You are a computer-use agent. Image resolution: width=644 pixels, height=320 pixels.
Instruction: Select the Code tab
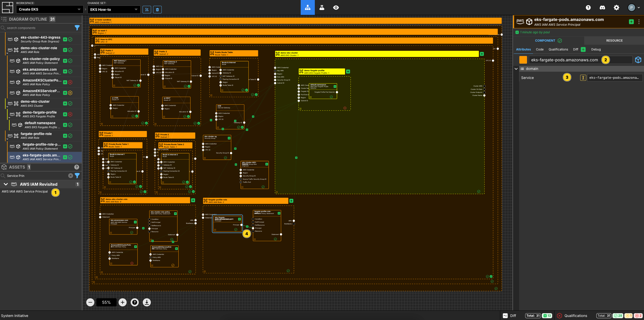coord(540,49)
